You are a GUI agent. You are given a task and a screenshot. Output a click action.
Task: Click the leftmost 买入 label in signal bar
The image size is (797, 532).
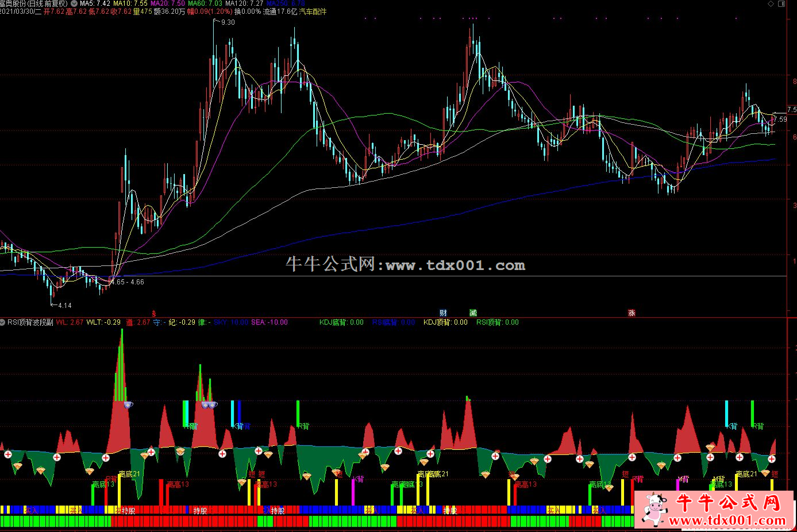31,510
